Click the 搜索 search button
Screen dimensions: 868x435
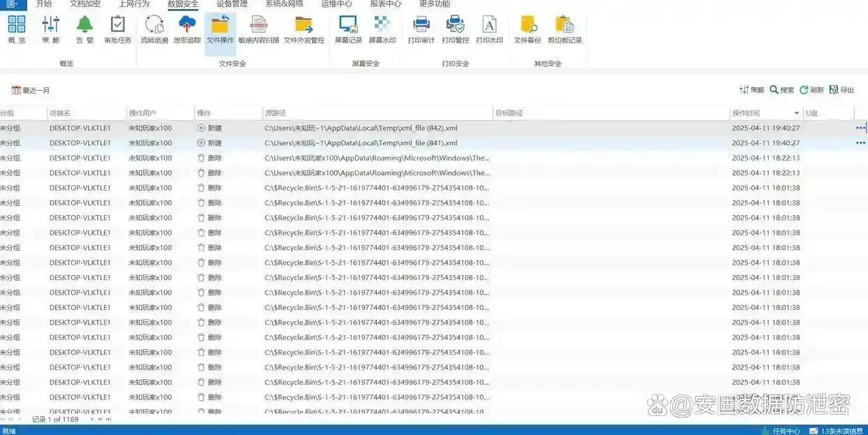782,90
